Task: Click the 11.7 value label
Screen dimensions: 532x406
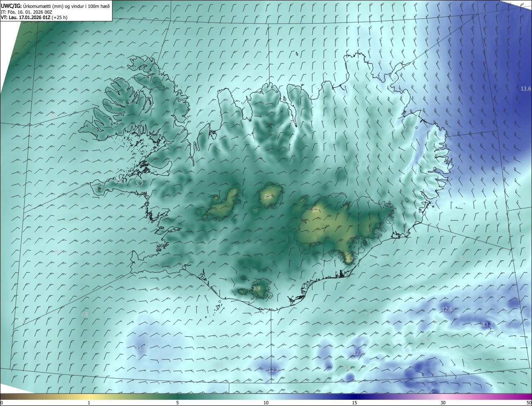Action: click(141, 348)
